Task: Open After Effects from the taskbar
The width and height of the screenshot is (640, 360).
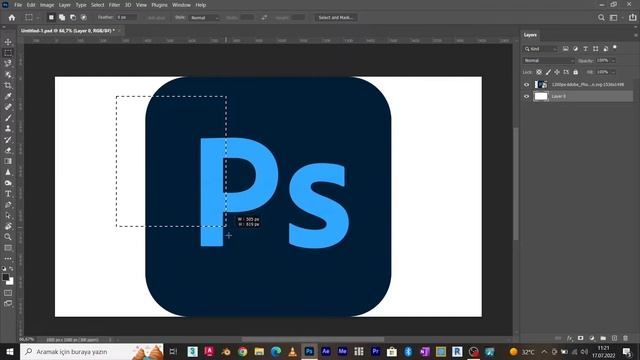Action: click(x=326, y=351)
